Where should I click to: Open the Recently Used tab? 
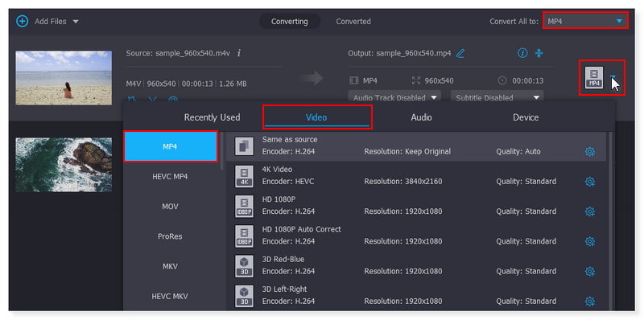tap(212, 117)
